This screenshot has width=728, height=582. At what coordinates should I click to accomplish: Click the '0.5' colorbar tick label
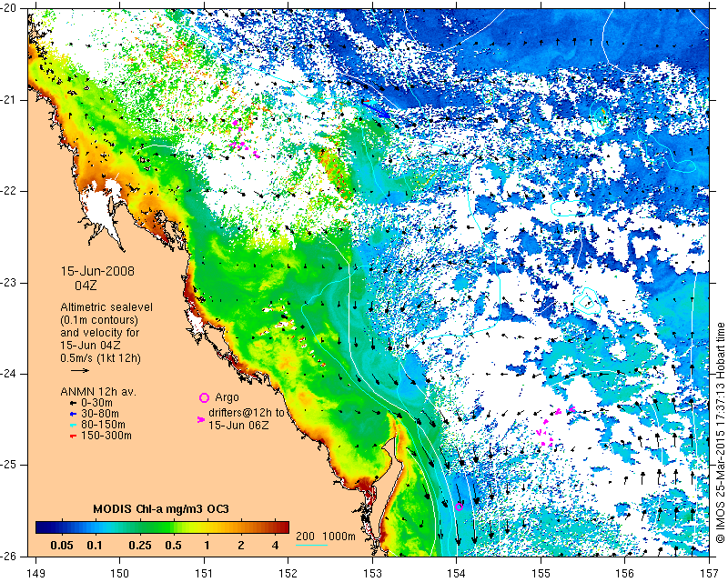174,545
